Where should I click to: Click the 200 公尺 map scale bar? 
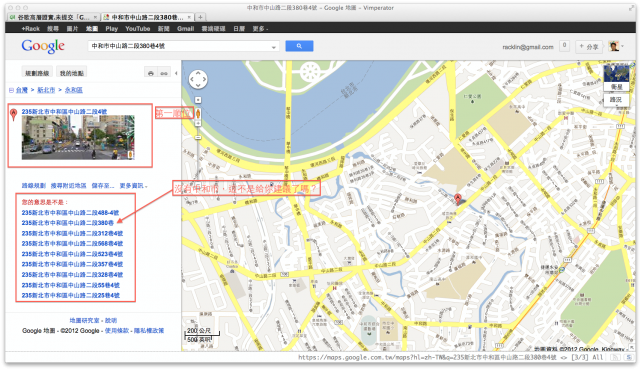[x=203, y=333]
